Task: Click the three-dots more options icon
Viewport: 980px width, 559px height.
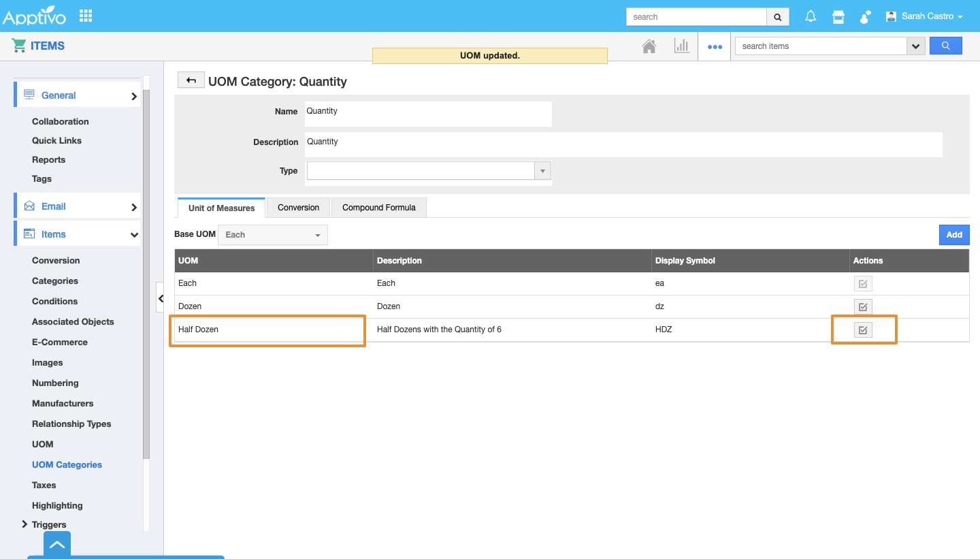Action: coord(715,47)
